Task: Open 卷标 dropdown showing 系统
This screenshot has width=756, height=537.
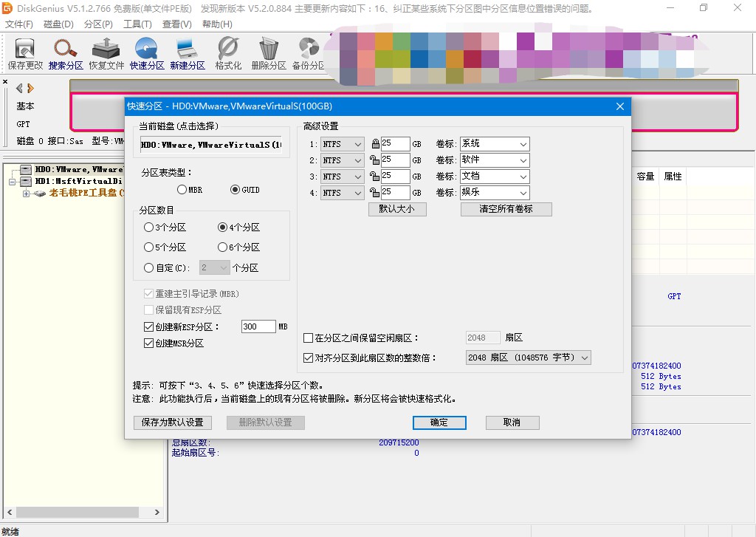Action: pos(495,144)
